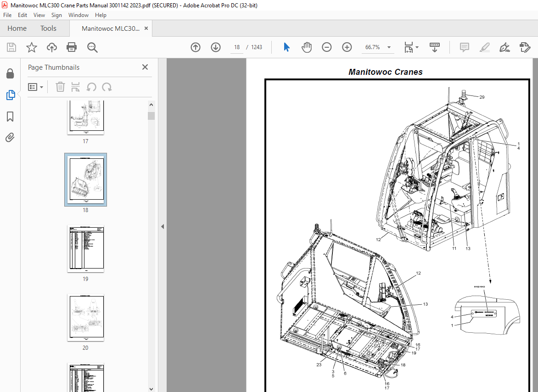Viewport: 538px width, 392px height.
Task: Click the thumbnail scrollbar down arrow
Action: pos(151,389)
